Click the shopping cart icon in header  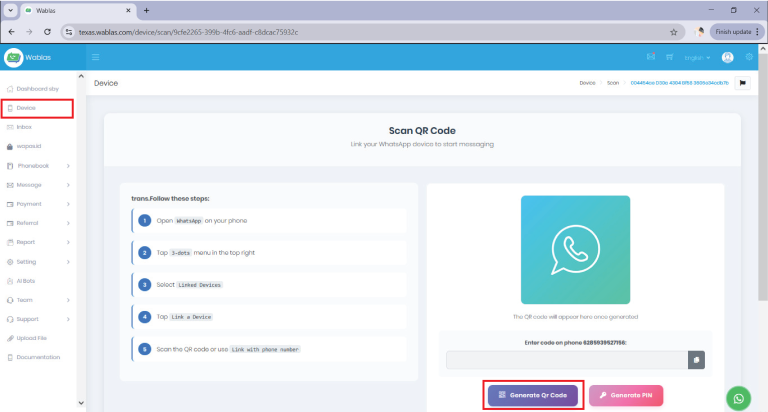[670, 58]
